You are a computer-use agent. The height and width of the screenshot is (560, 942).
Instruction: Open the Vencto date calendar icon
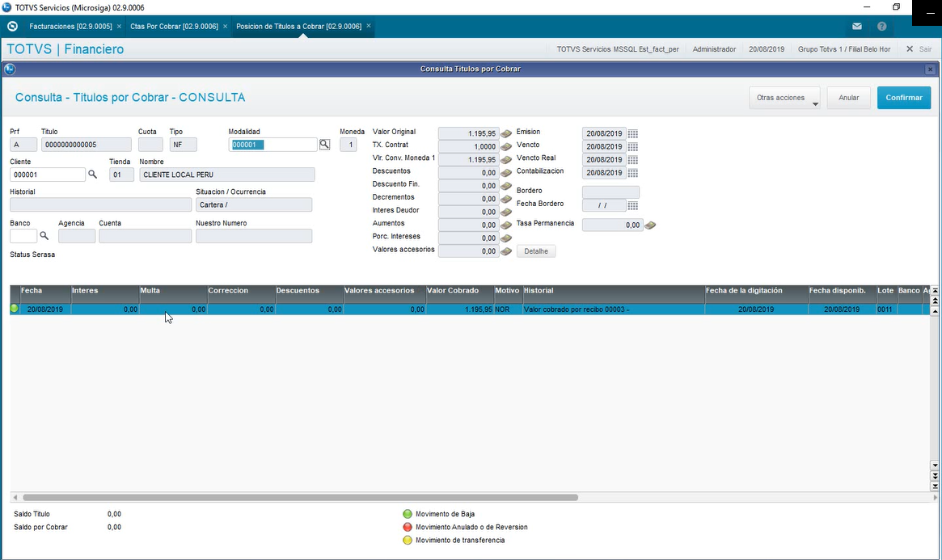[632, 146]
